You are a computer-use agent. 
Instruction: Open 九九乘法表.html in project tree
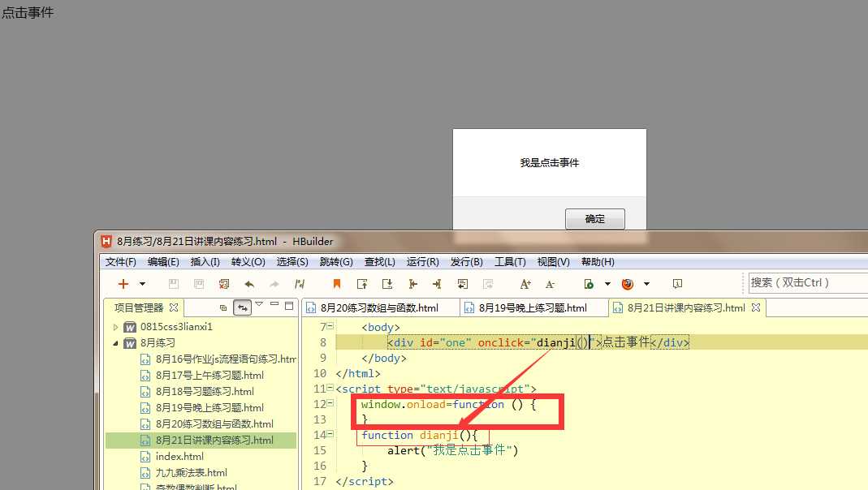click(x=191, y=472)
